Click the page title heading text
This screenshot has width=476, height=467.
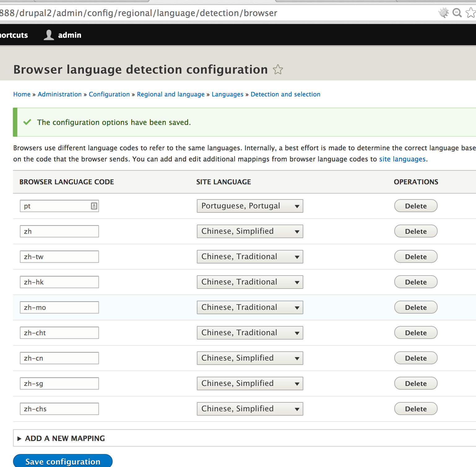(141, 70)
